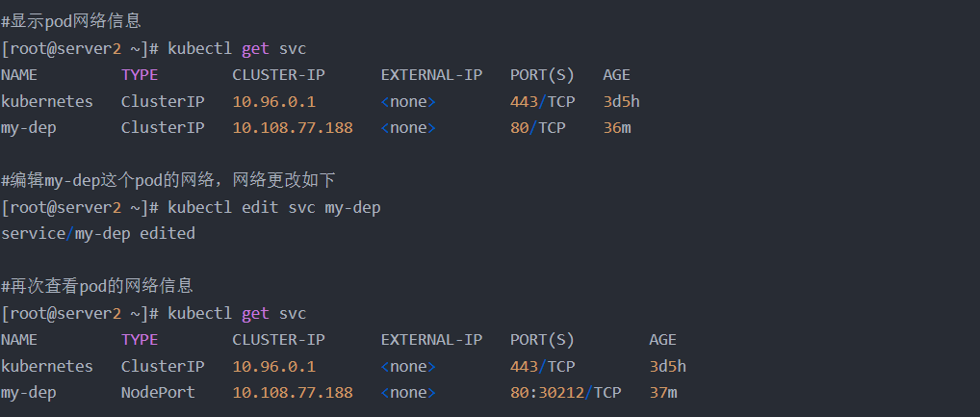This screenshot has height=417, width=980.
Task: Click "<none>" in the NodePort row
Action: click(408, 393)
